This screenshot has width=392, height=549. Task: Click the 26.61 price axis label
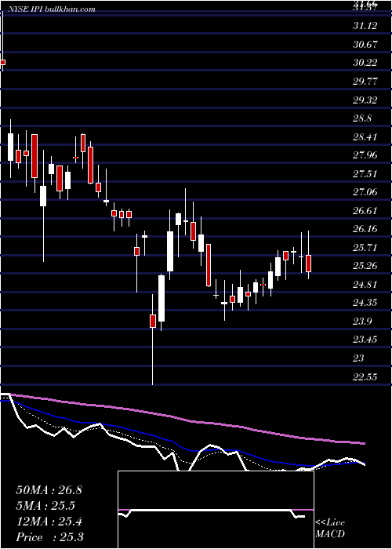365,211
